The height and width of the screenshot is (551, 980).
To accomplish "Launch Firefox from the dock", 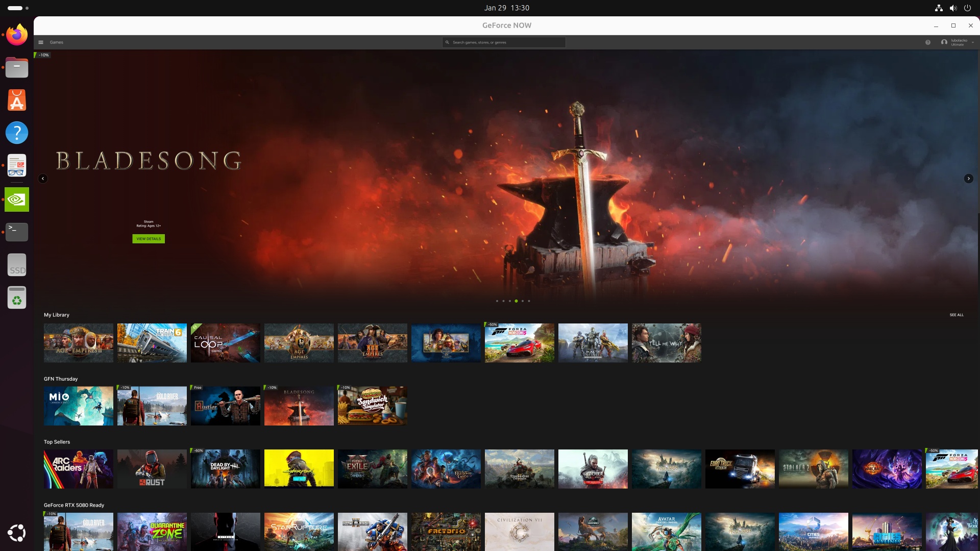I will click(17, 35).
